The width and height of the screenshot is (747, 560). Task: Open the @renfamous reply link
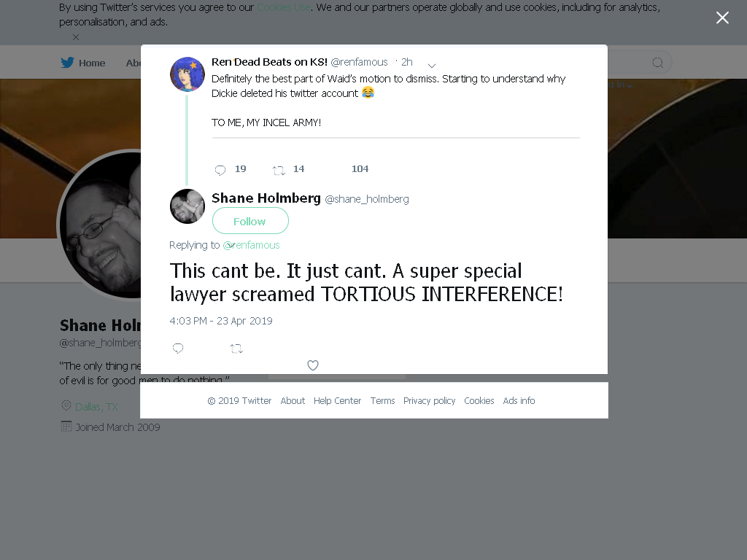[251, 245]
